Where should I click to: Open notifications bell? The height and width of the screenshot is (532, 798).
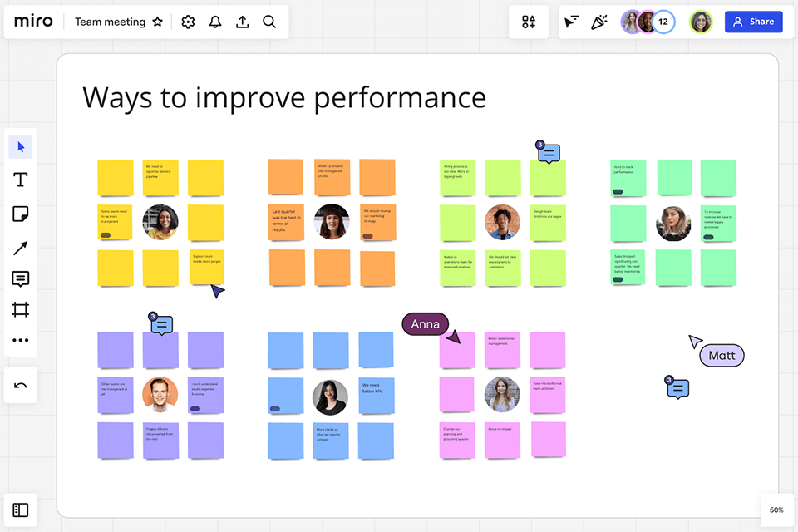coord(215,22)
